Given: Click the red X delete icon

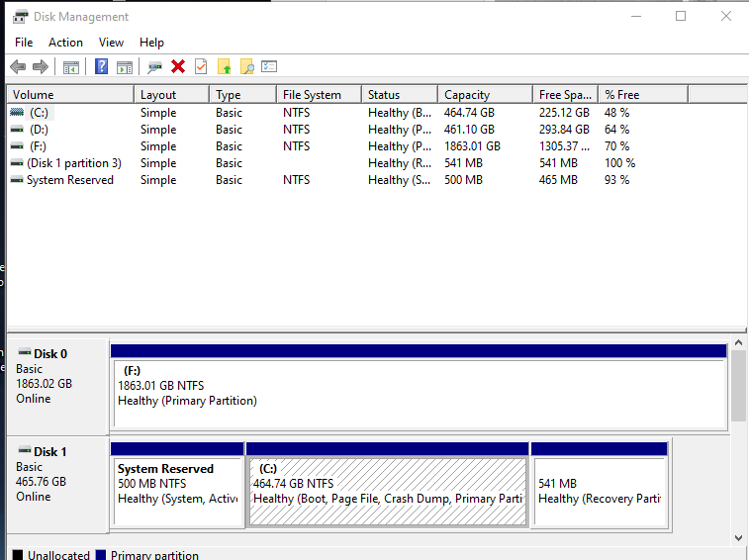Looking at the screenshot, I should point(178,66).
